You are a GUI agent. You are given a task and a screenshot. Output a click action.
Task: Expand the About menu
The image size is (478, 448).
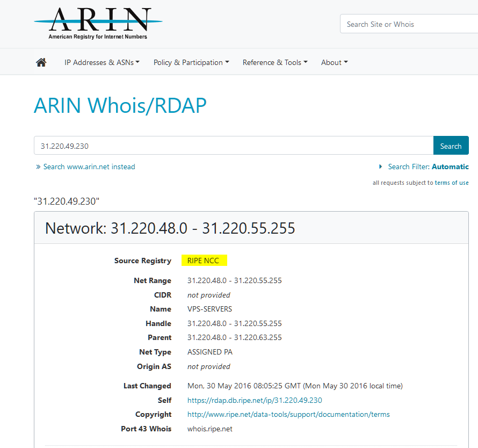coord(334,62)
